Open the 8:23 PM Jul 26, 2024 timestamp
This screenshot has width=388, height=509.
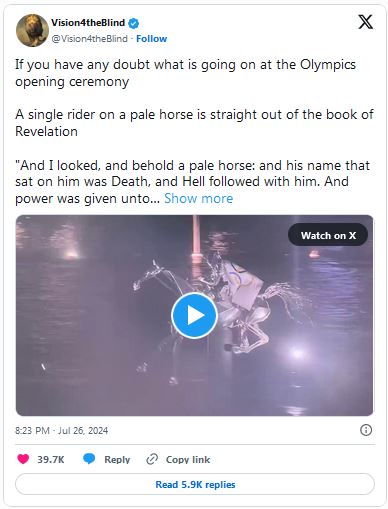[62, 430]
